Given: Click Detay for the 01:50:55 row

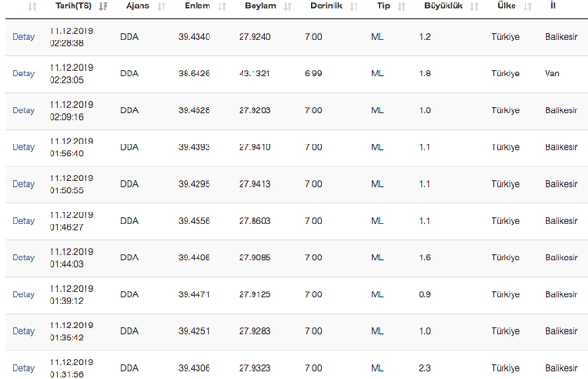Looking at the screenshot, I should pyautogui.click(x=23, y=184).
